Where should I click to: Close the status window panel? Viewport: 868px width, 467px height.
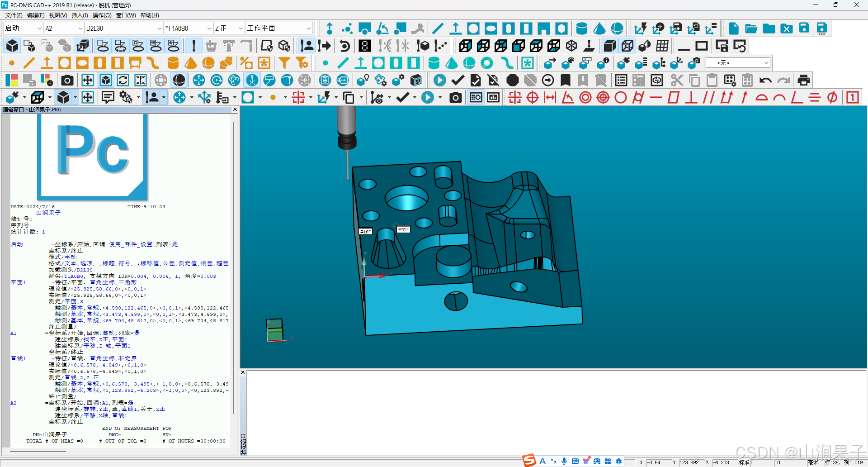pyautogui.click(x=243, y=372)
